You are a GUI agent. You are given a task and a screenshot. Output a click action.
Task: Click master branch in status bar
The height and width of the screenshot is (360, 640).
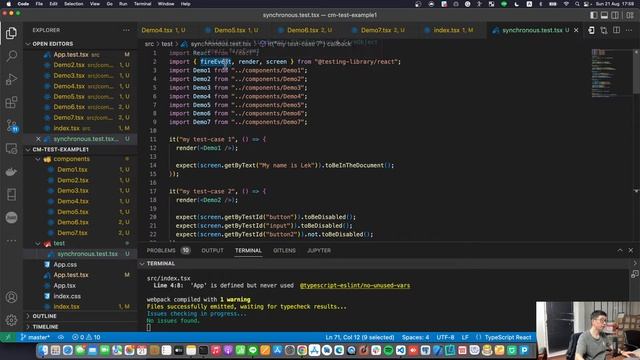coord(35,337)
